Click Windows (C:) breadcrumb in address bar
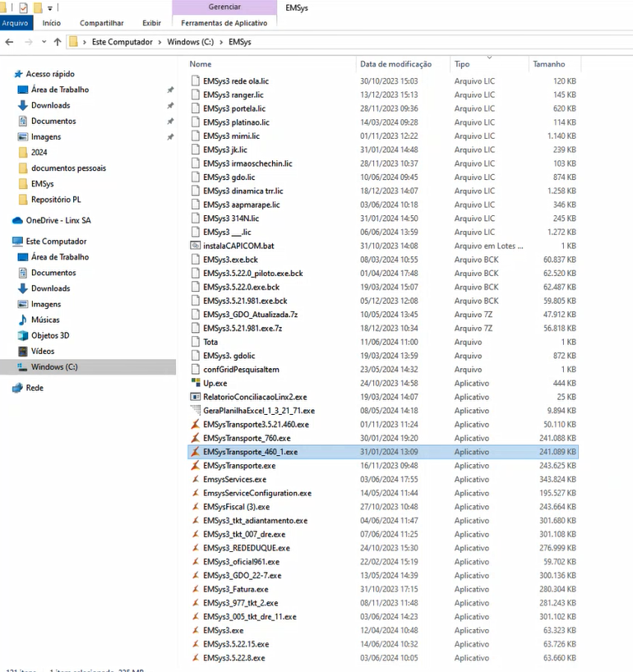 tap(191, 42)
